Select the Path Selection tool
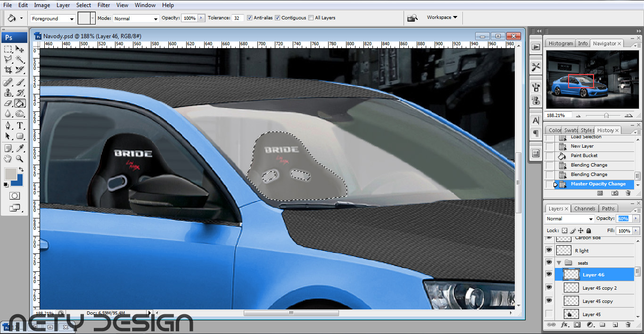This screenshot has width=644, height=334. tap(8, 136)
